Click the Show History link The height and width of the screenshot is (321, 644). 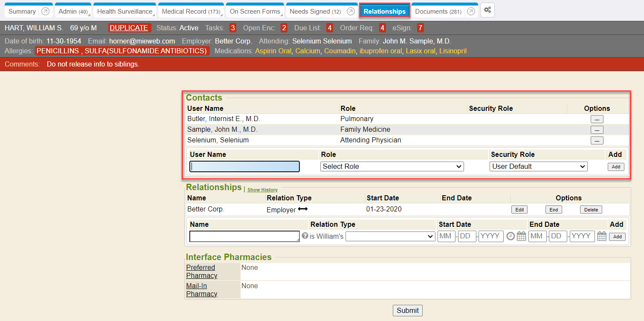pos(262,190)
